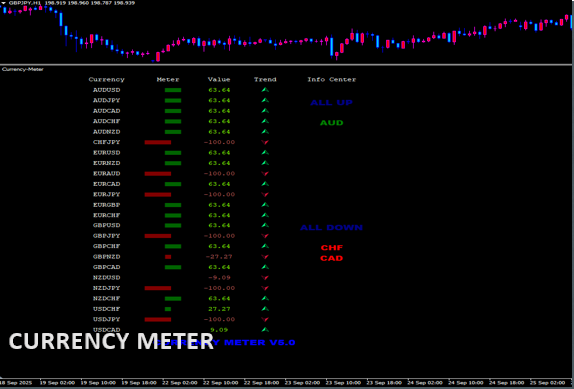Click the AUDNZD pair name
This screenshot has height=389, width=574.
tap(107, 132)
